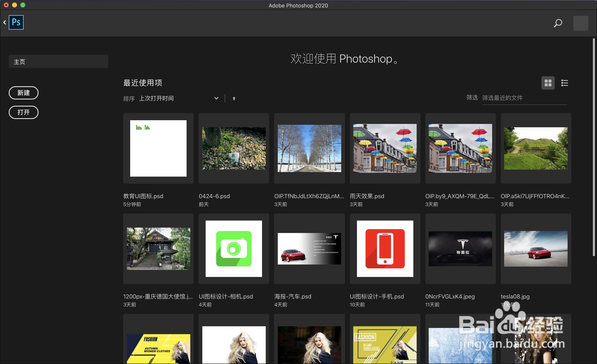
Task: Open UI图标设计-手机.psd red phone thumbnail
Action: click(x=385, y=249)
